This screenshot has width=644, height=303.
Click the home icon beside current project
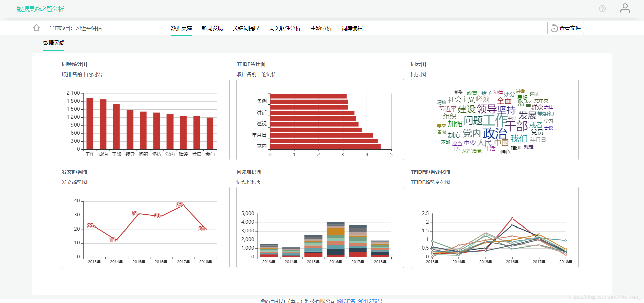tap(36, 28)
